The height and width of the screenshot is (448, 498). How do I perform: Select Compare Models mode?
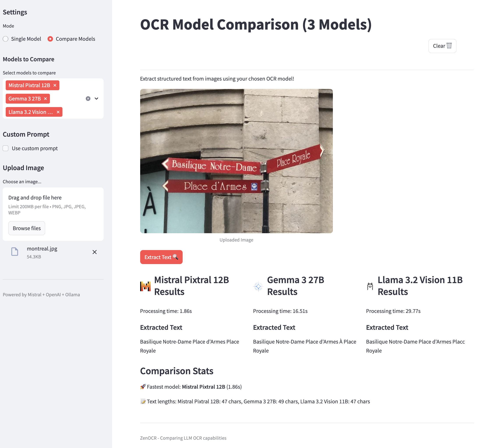50,39
